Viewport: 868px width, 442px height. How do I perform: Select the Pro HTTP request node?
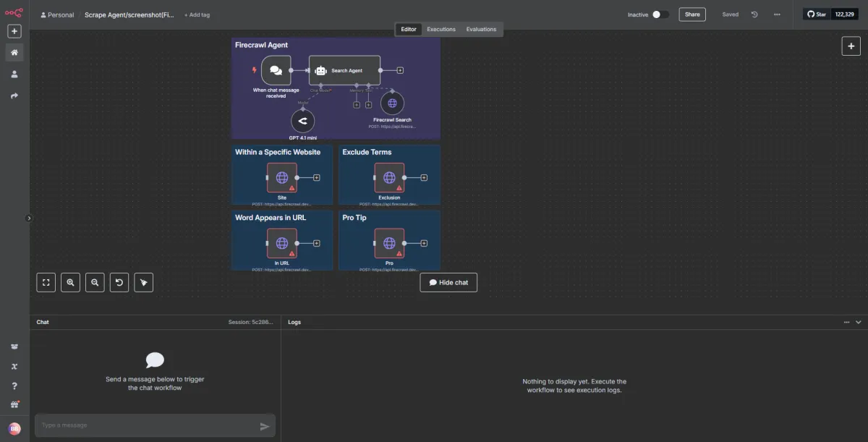pos(389,243)
